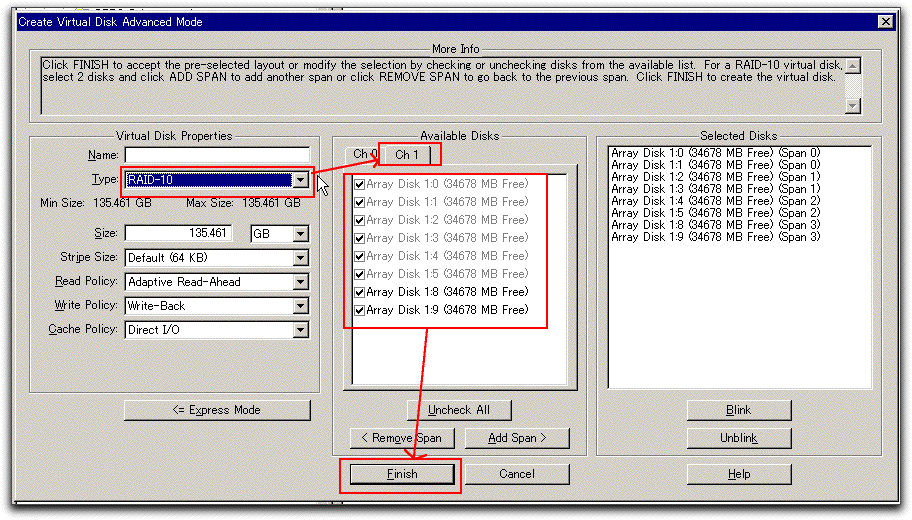The height and width of the screenshot is (520, 912).
Task: Expand the Stripe Size dropdown
Action: [300, 258]
